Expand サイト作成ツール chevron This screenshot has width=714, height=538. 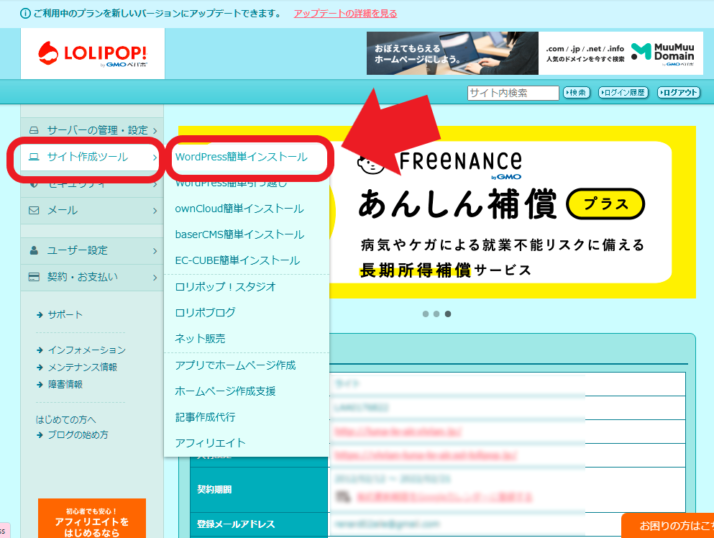pyautogui.click(x=155, y=157)
